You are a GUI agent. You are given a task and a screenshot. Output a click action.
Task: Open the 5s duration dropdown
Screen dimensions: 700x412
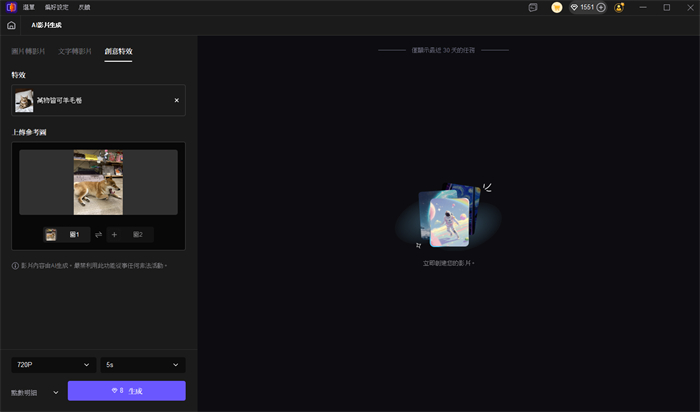click(144, 365)
